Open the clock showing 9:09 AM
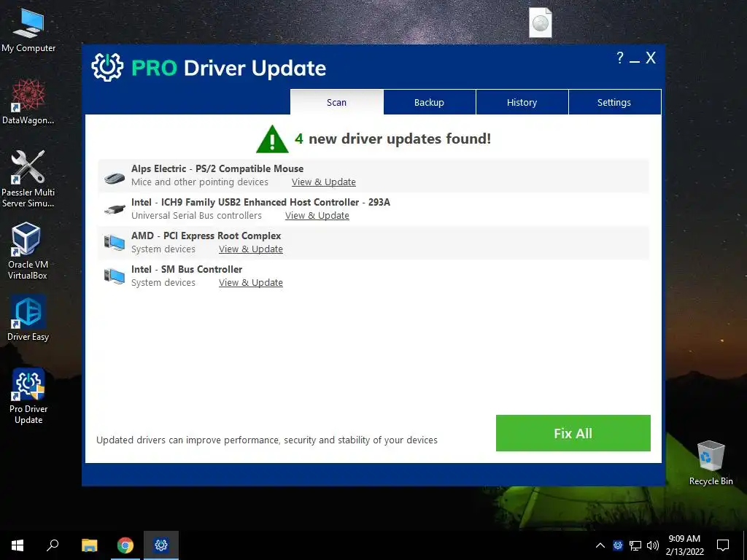The image size is (747, 560). coord(684,545)
